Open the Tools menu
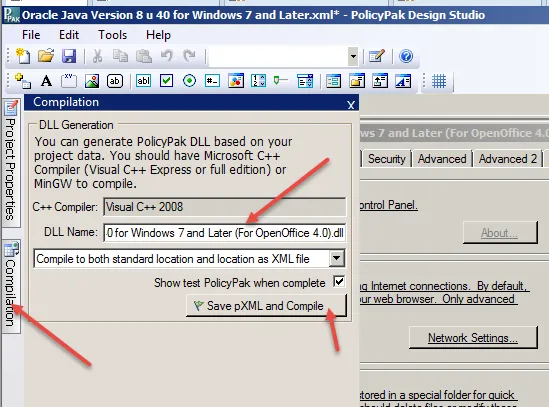Viewport: 549px width, 407px height. tap(112, 35)
